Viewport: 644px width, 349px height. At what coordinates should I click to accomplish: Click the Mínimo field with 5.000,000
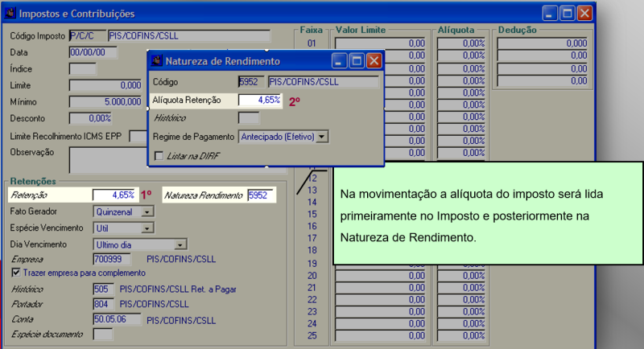click(105, 101)
